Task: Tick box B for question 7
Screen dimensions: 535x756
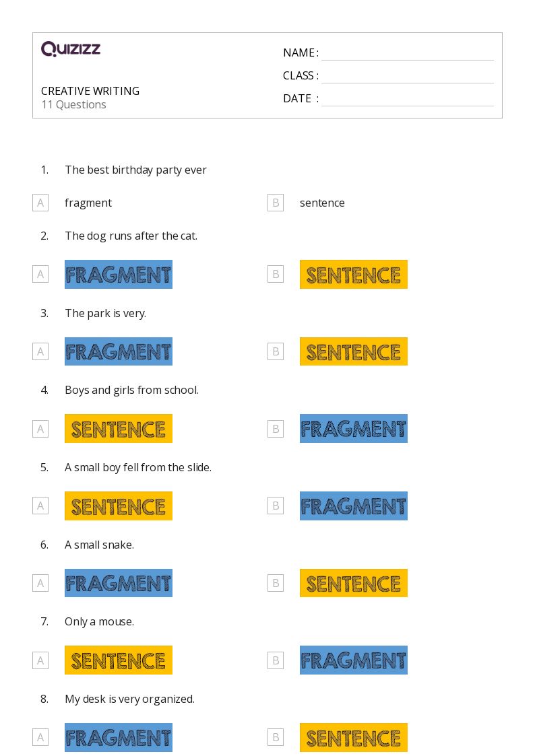Action: [276, 660]
